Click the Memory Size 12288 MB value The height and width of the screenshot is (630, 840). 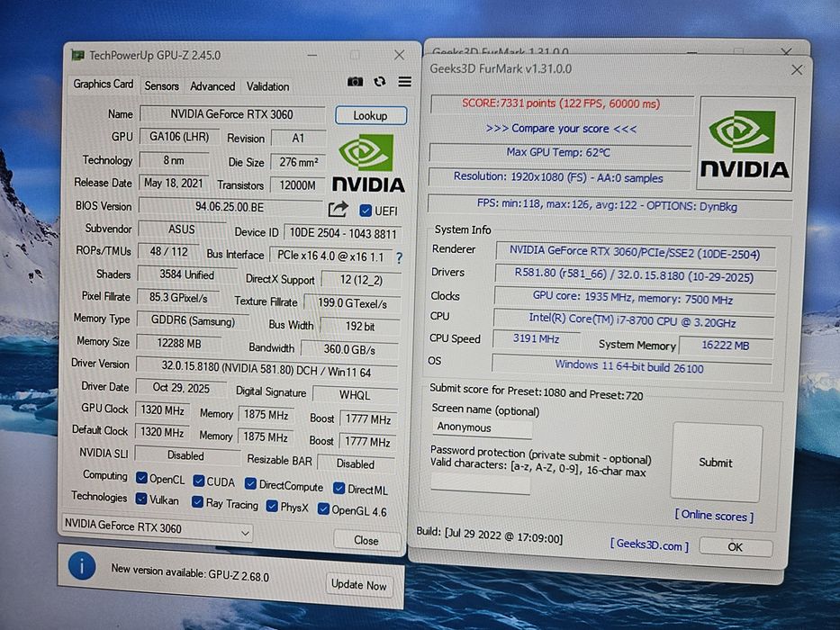pyautogui.click(x=179, y=344)
